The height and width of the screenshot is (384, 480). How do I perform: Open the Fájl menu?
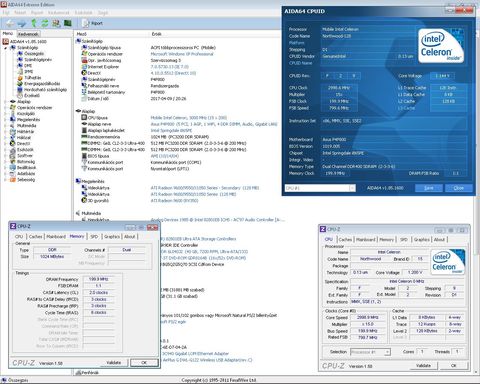coord(6,12)
